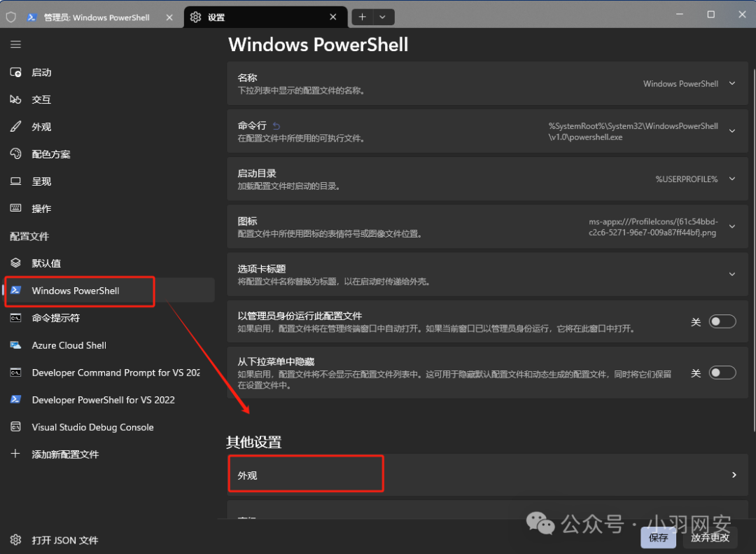Click 打开 JSON 文件 label

click(x=65, y=540)
